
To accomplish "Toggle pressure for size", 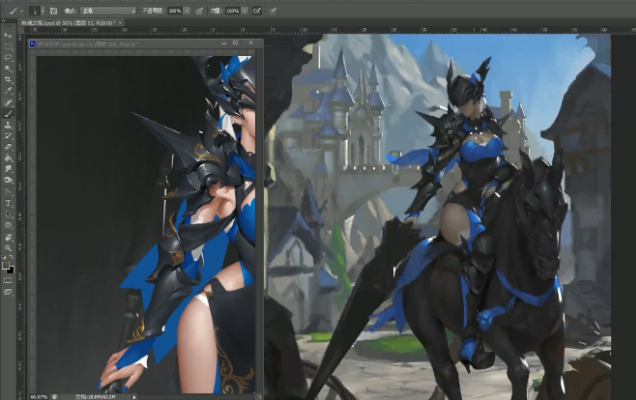I will coord(273,11).
